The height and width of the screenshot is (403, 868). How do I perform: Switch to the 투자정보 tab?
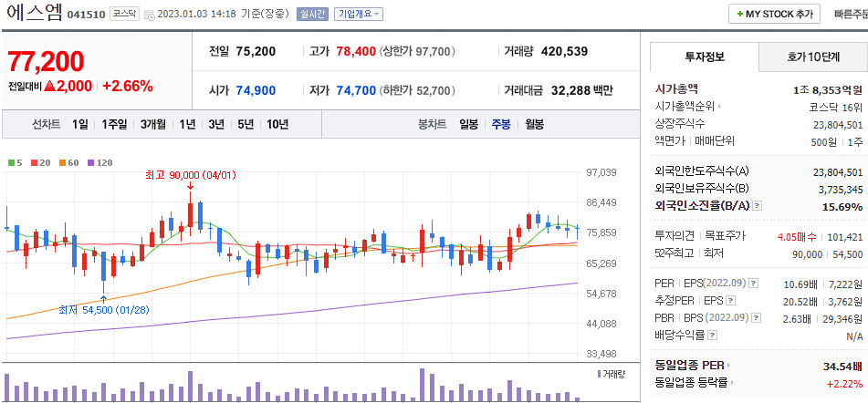(x=705, y=57)
